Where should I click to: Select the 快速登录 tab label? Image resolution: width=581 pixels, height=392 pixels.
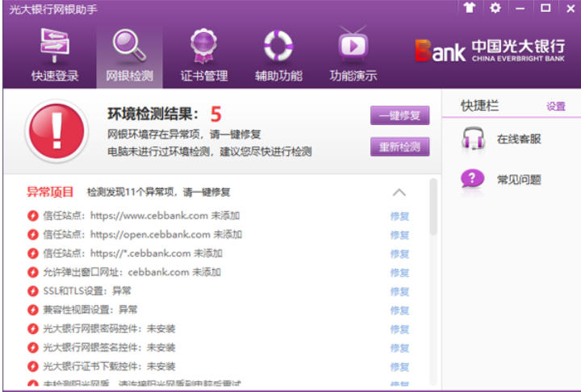[55, 76]
